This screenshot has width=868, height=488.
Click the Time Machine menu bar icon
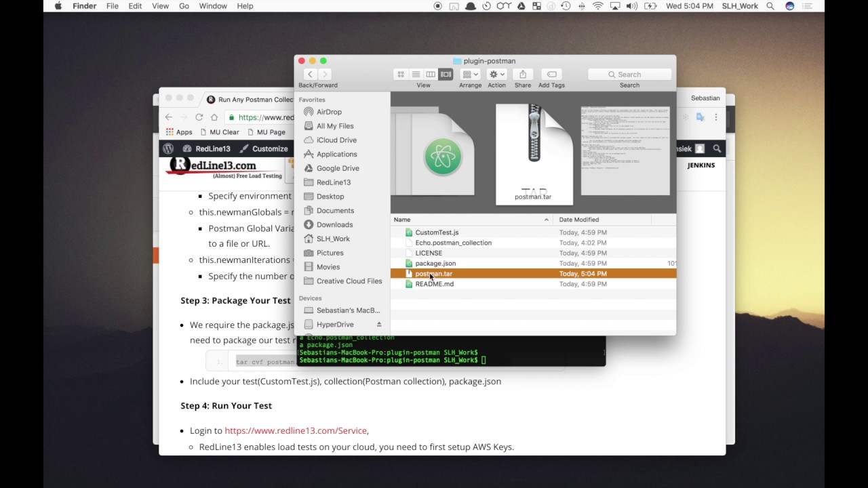pyautogui.click(x=566, y=6)
